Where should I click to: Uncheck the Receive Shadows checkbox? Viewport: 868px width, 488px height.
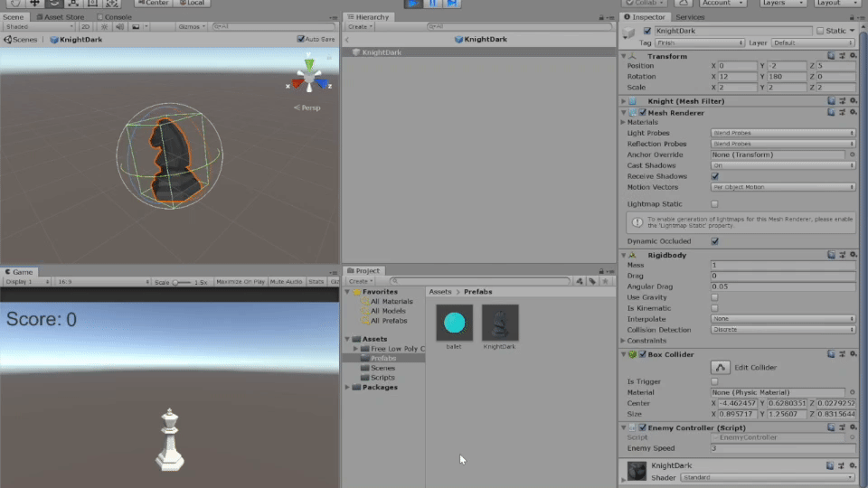coord(715,176)
